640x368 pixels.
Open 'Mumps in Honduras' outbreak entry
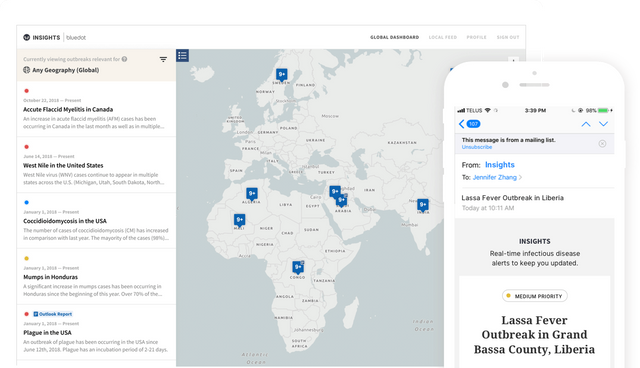(x=51, y=277)
